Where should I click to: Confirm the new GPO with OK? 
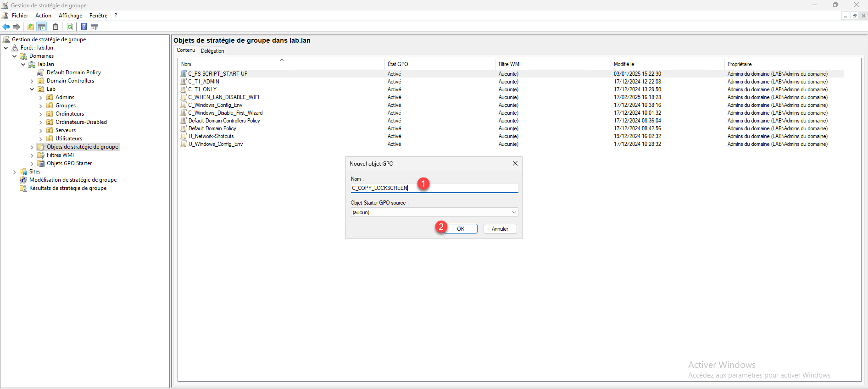(x=461, y=229)
